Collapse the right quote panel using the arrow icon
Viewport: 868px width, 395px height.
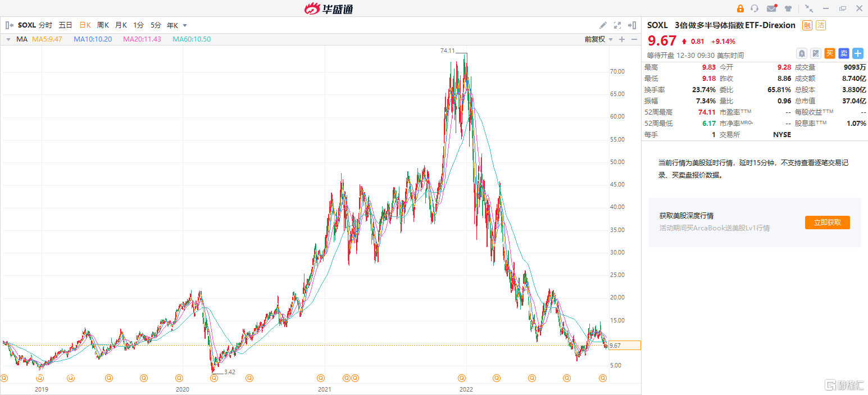coord(632,25)
